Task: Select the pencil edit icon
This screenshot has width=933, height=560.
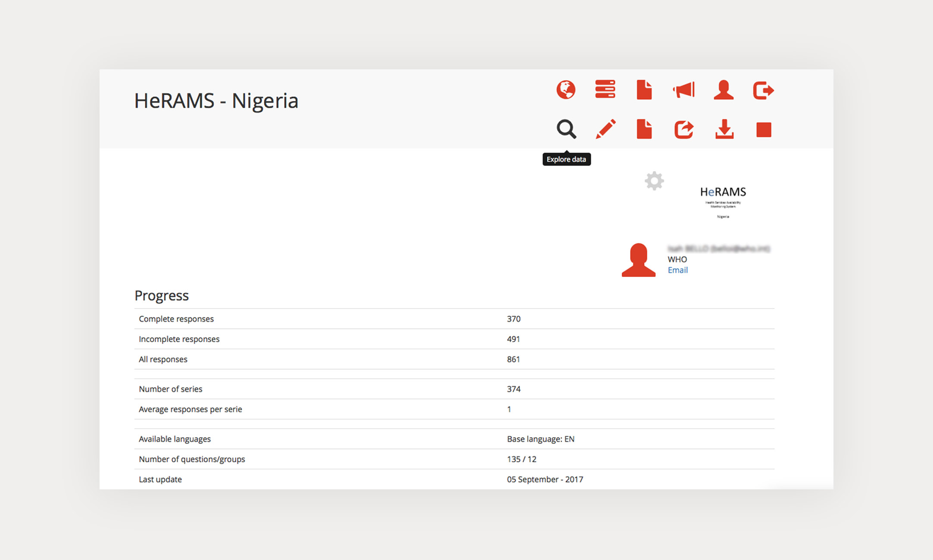Action: [605, 129]
